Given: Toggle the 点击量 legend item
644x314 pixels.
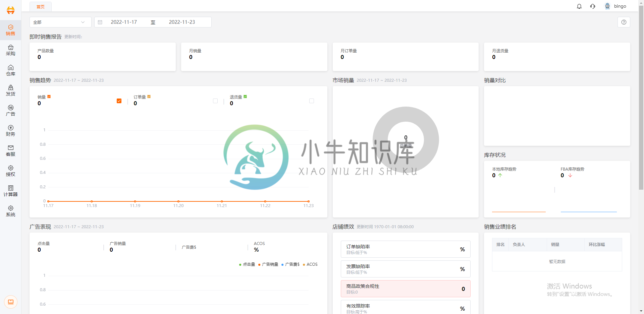Looking at the screenshot, I should pos(247,264).
